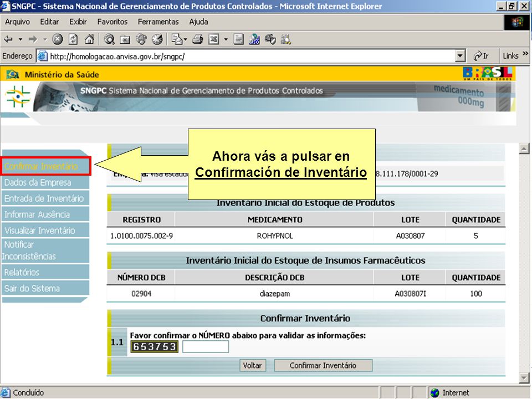Open Relatórios sidebar item
Viewport: 532px width, 399px height.
[x=46, y=272]
